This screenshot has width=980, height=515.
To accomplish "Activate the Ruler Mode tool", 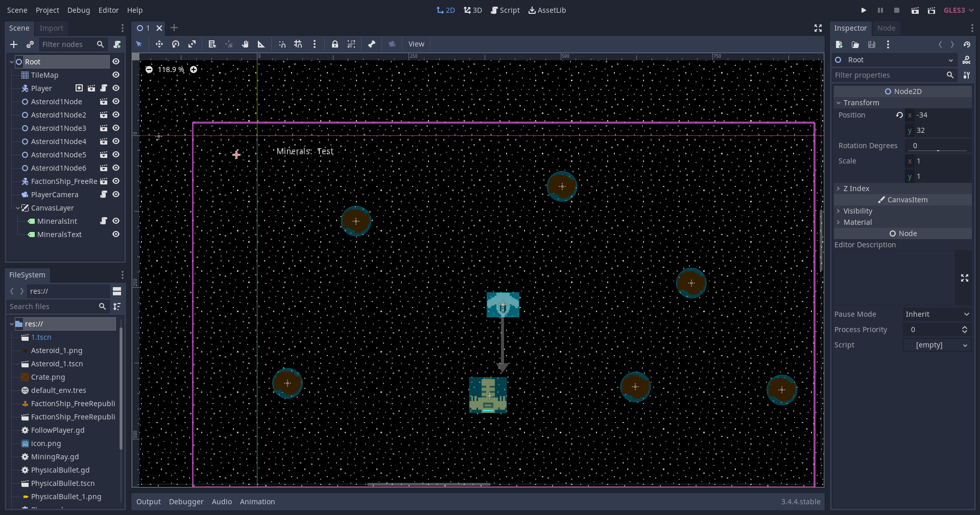I will coord(261,44).
